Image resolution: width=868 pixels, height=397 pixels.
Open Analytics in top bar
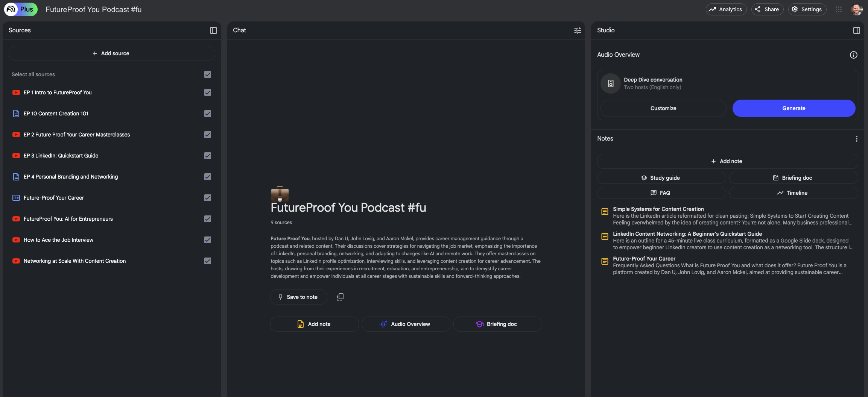[726, 9]
